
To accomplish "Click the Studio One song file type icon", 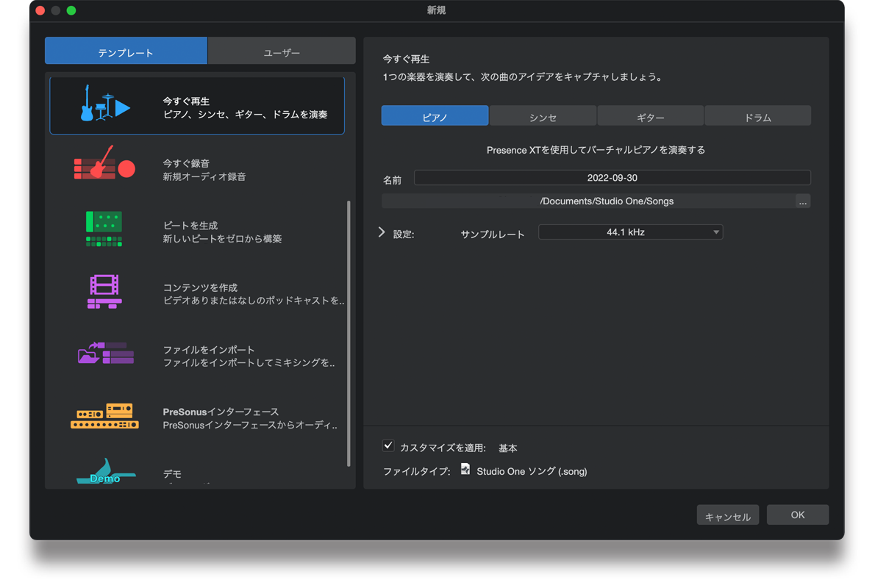I will pyautogui.click(x=465, y=469).
